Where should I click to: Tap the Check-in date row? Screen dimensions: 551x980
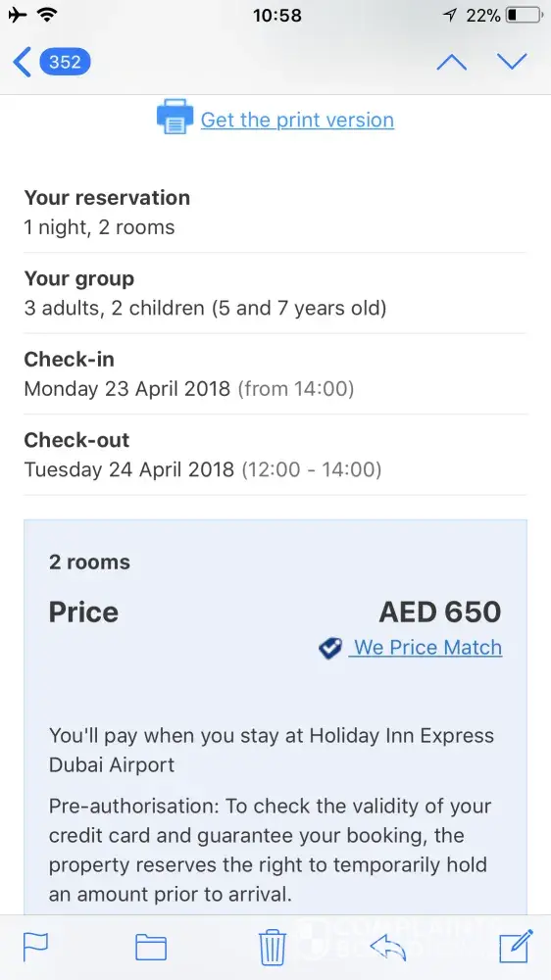[275, 373]
